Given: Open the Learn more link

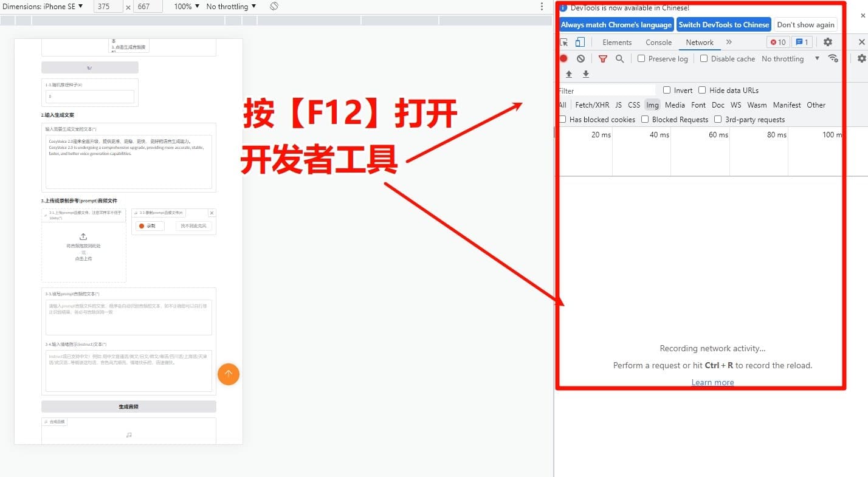Looking at the screenshot, I should 712,382.
